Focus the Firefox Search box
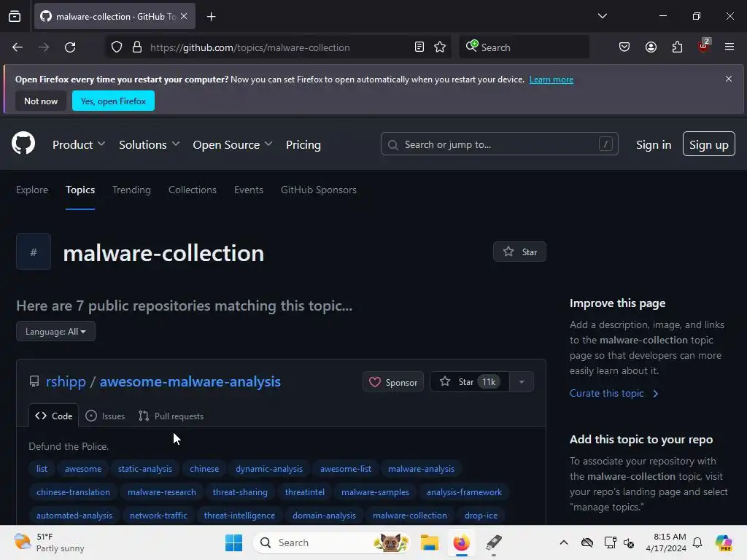747x560 pixels. coord(524,47)
